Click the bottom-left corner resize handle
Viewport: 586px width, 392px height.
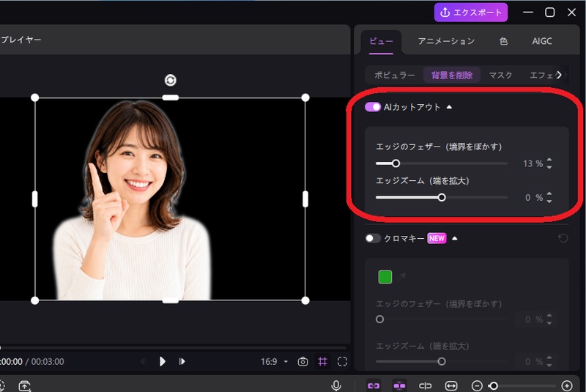coord(34,300)
